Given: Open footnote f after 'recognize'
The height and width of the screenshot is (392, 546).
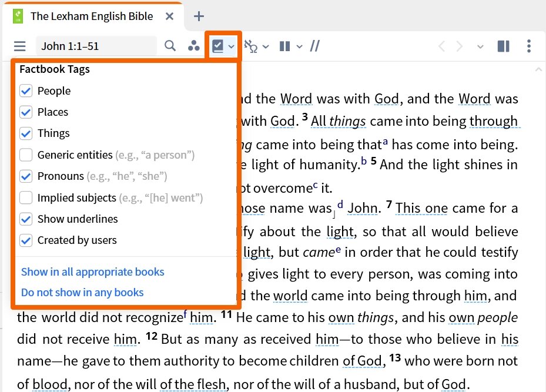Looking at the screenshot, I should (x=185, y=313).
